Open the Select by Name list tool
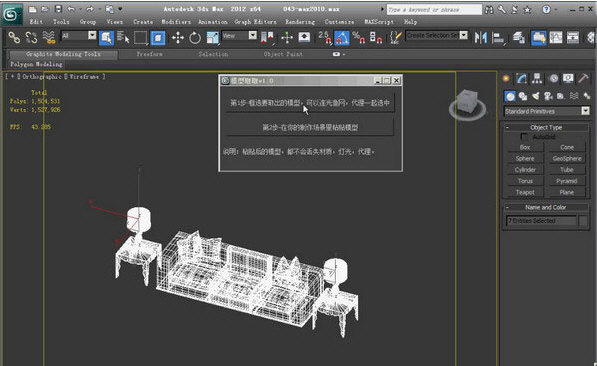The image size is (597, 366). pyautogui.click(x=123, y=37)
